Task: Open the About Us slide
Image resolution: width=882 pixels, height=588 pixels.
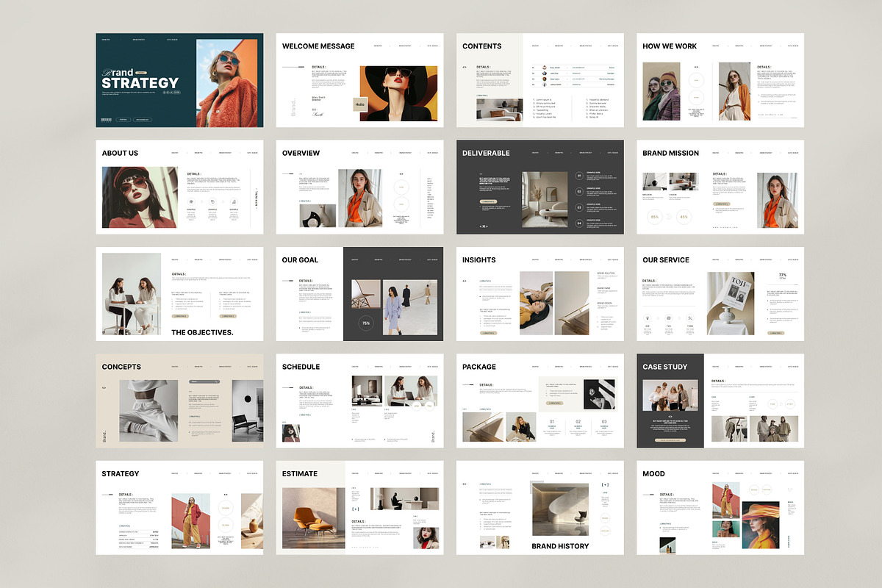Action: pyautogui.click(x=179, y=187)
